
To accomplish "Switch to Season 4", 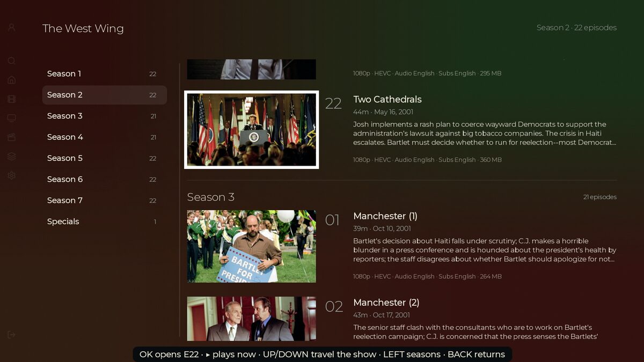I will [x=105, y=137].
